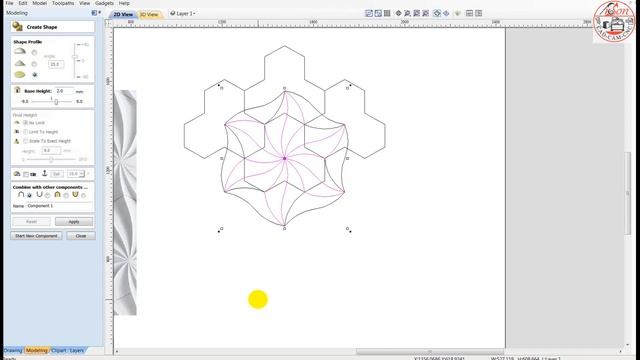Viewport: 640px width, 360px height.
Task: Select the Add combine radio button
Action: [29, 196]
